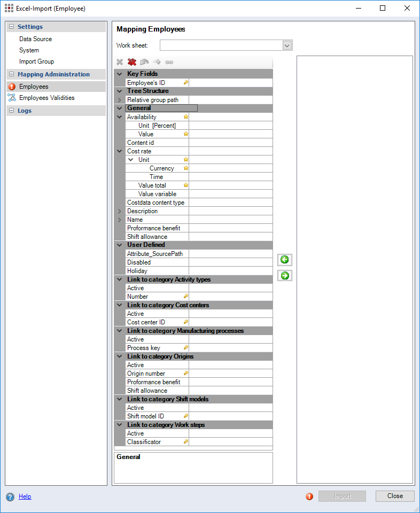Open the Work sheet dropdown
The width and height of the screenshot is (420, 513).
pyautogui.click(x=287, y=45)
